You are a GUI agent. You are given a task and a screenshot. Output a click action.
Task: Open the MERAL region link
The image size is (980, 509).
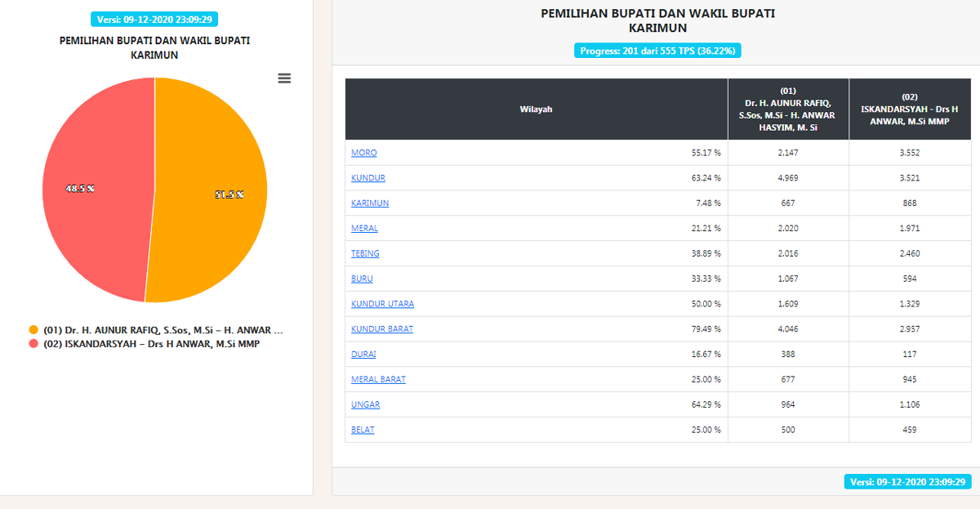(364, 229)
